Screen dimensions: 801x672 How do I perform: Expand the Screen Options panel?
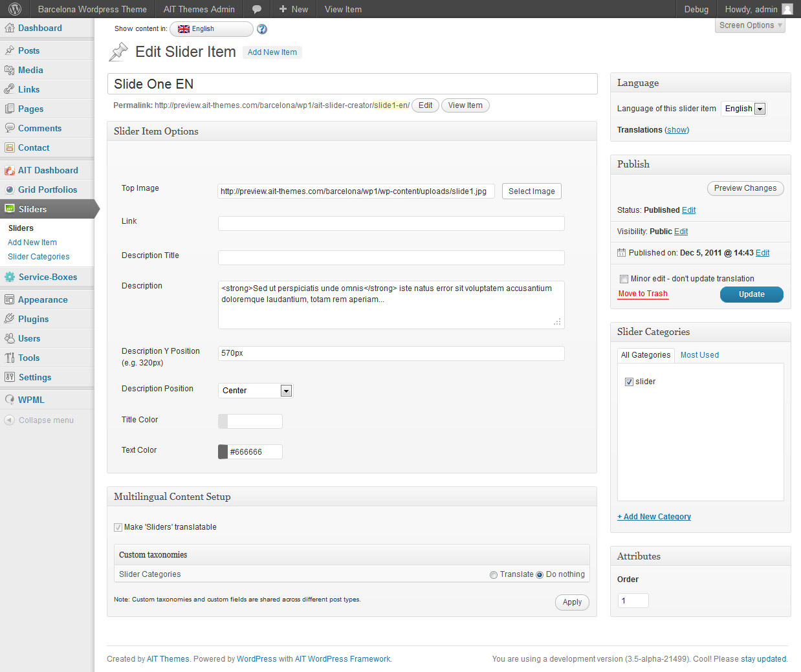[x=751, y=25]
